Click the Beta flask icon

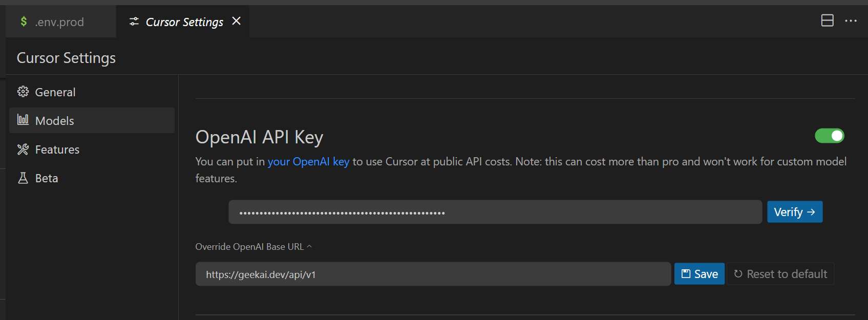[x=23, y=178]
